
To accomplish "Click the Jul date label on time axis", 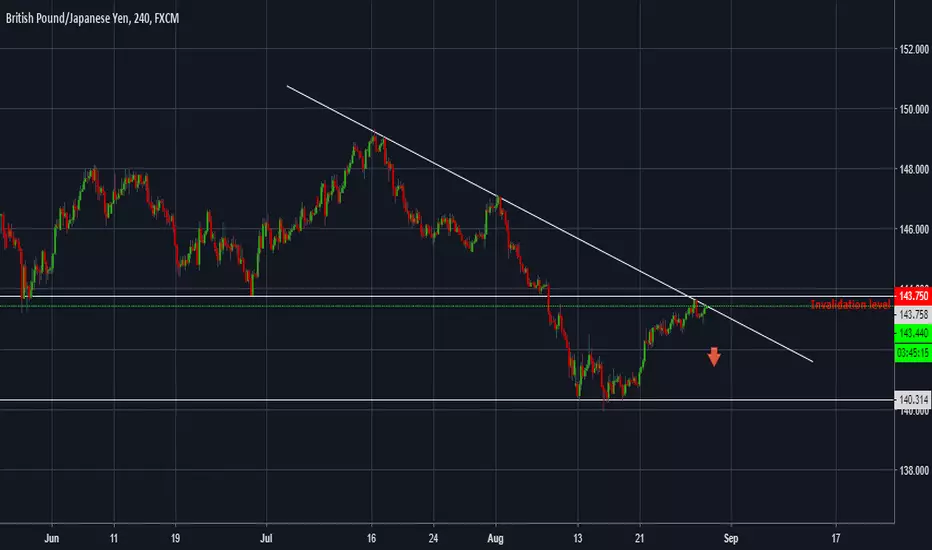I will pyautogui.click(x=266, y=539).
